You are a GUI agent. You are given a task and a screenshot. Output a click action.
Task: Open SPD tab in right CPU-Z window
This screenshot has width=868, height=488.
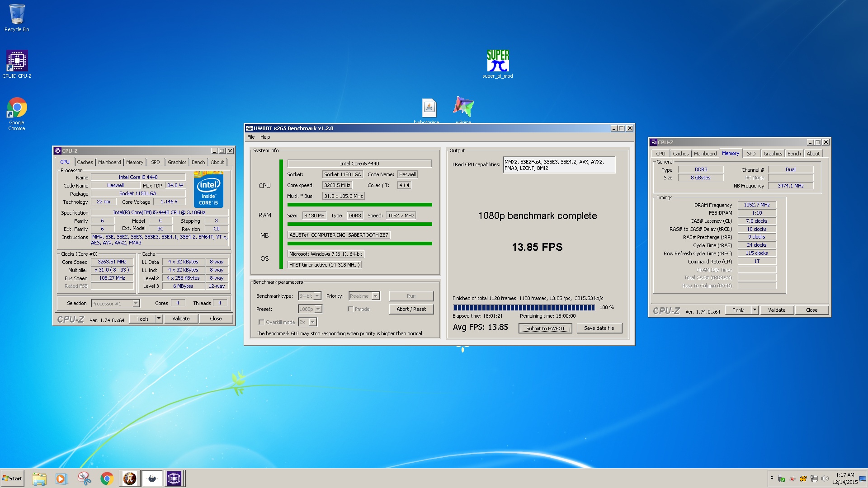[x=751, y=154]
